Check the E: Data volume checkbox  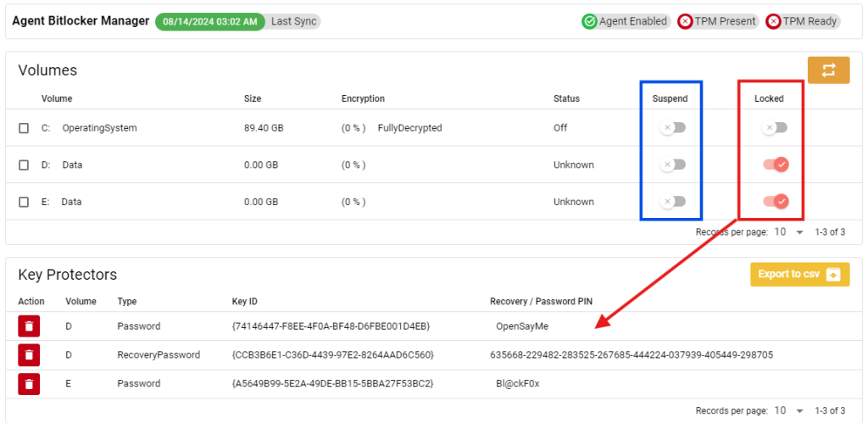point(24,202)
